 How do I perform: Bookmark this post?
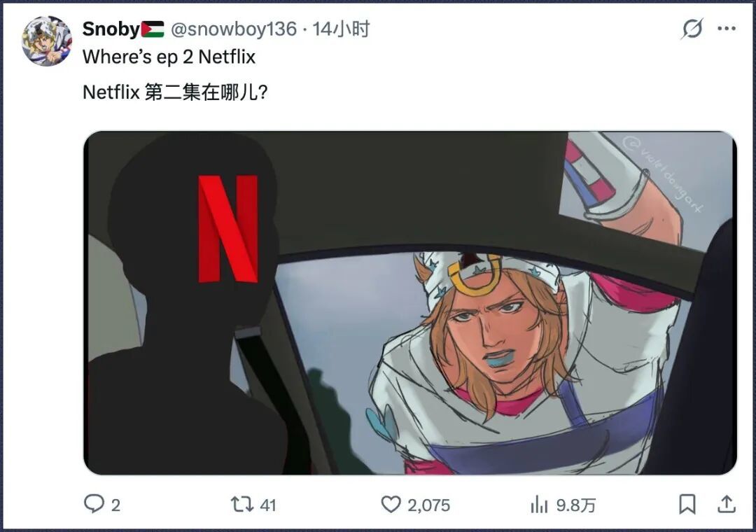click(x=687, y=505)
